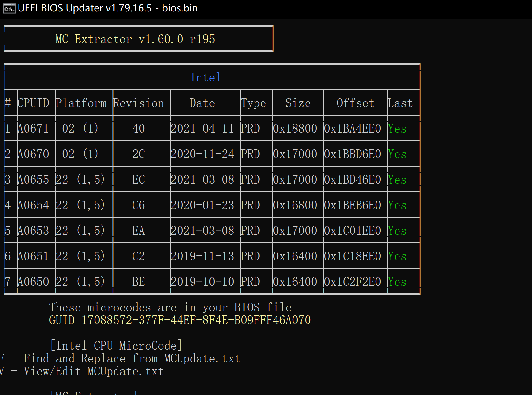Select CPUID A0653 in row 5
The width and height of the screenshot is (532, 395).
pos(33,231)
